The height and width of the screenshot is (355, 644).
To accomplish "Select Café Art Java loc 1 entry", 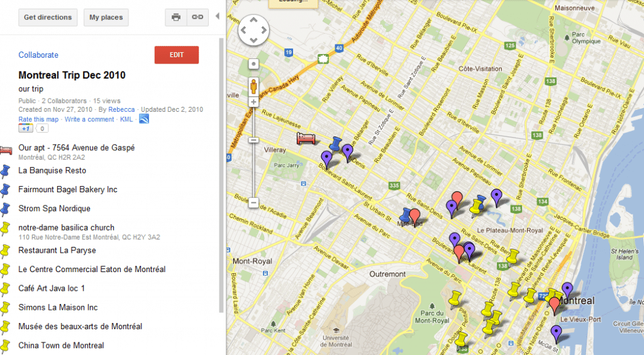I will [52, 288].
